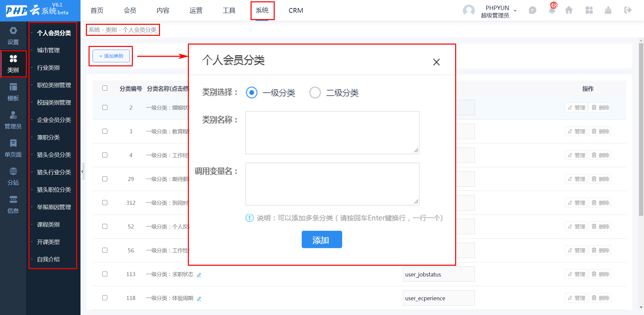644x315 pixels.
Task: Check the checkbox for row 52
Action: [x=105, y=227]
